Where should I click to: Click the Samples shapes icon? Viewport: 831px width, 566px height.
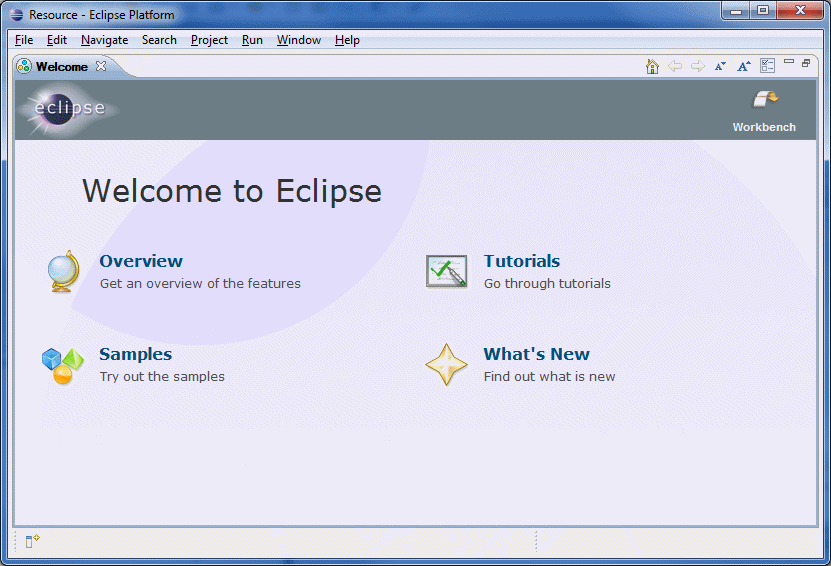[63, 366]
